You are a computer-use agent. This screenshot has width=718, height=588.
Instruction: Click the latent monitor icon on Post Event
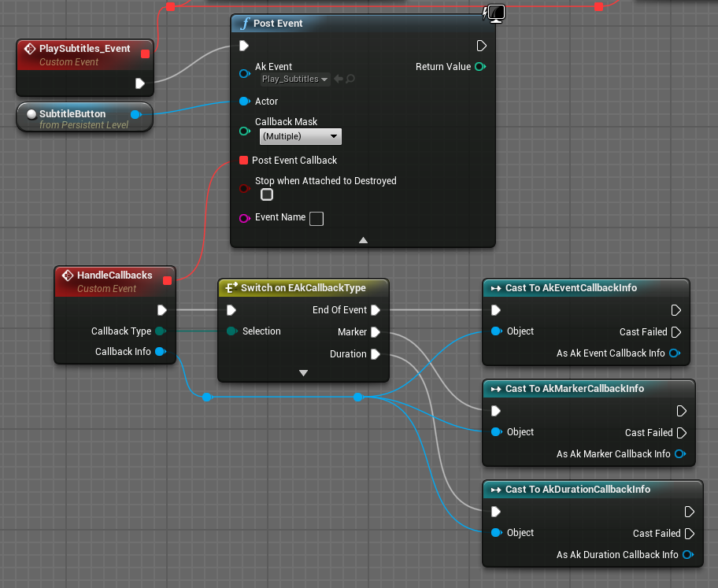[495, 12]
